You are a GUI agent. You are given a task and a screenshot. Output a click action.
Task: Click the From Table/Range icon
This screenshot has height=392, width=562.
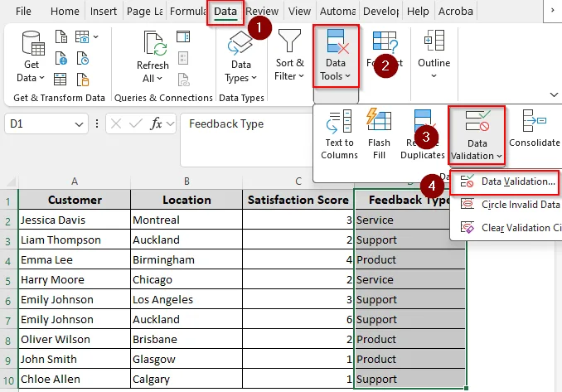(x=61, y=80)
